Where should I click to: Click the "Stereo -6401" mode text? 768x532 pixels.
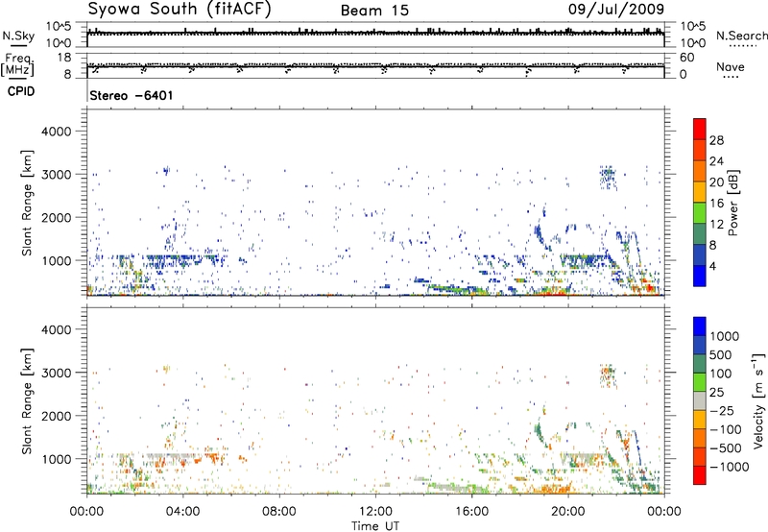[x=132, y=95]
